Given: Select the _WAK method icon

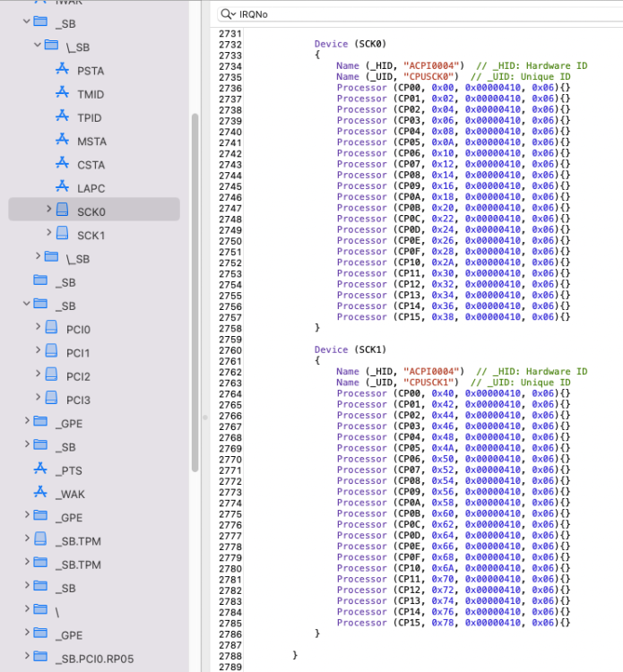Looking at the screenshot, I should pos(40,493).
